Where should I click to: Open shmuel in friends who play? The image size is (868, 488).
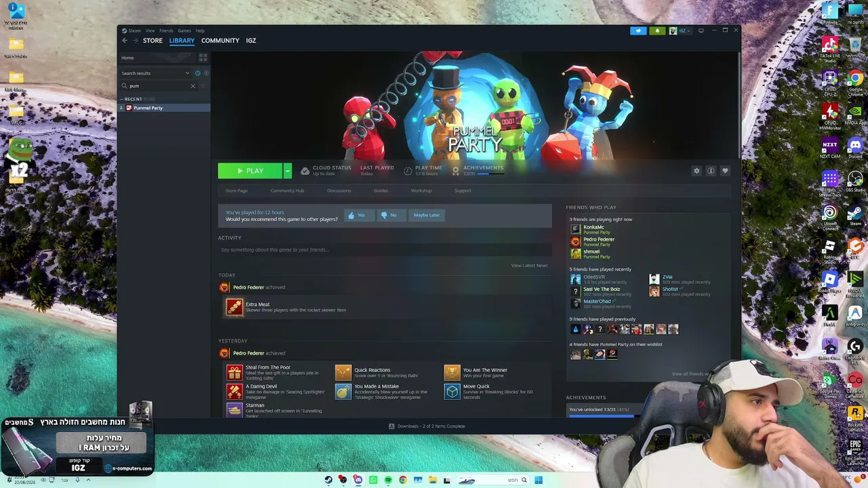pyautogui.click(x=591, y=251)
